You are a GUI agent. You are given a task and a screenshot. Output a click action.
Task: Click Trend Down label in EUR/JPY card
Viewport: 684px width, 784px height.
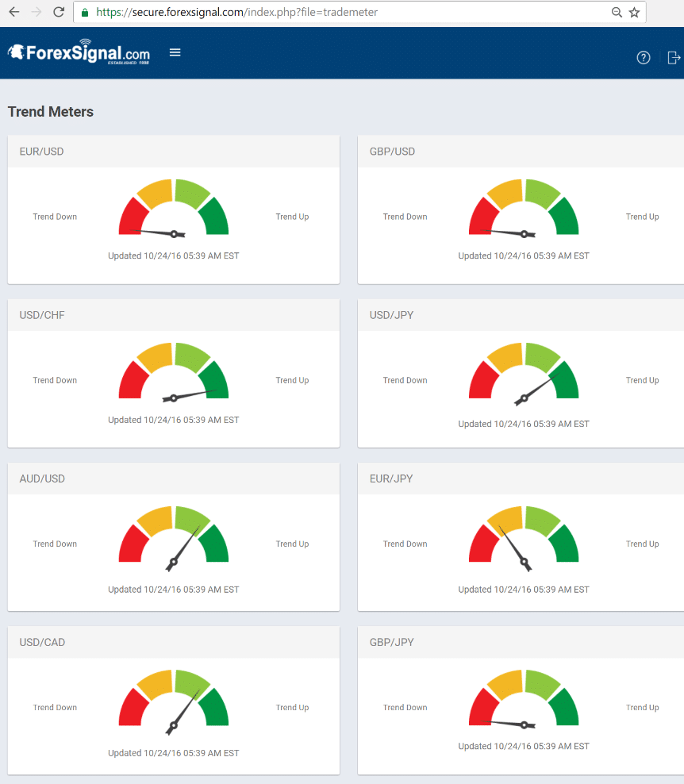[405, 544]
